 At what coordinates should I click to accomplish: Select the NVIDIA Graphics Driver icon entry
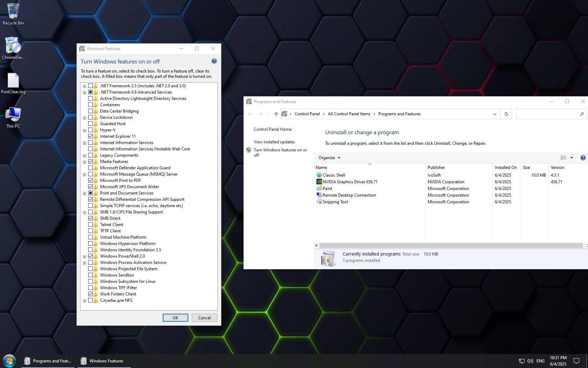[319, 182]
